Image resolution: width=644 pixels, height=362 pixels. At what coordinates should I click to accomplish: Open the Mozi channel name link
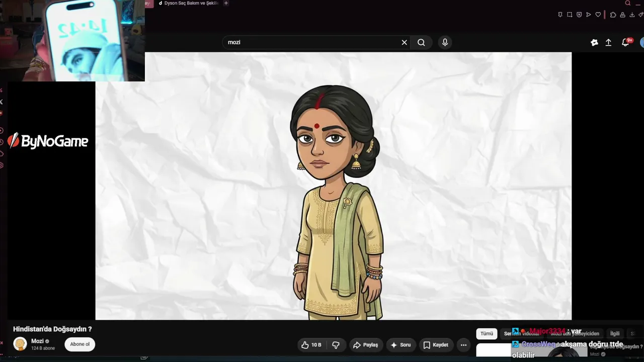coord(37,341)
